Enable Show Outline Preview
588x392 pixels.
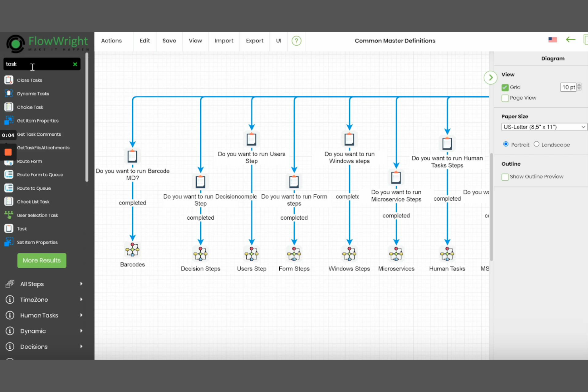coord(505,177)
